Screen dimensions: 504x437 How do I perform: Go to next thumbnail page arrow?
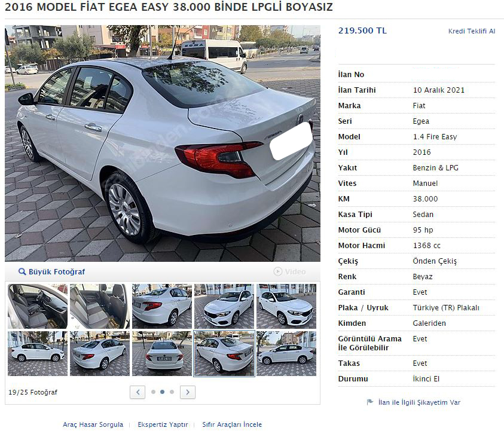tap(188, 392)
